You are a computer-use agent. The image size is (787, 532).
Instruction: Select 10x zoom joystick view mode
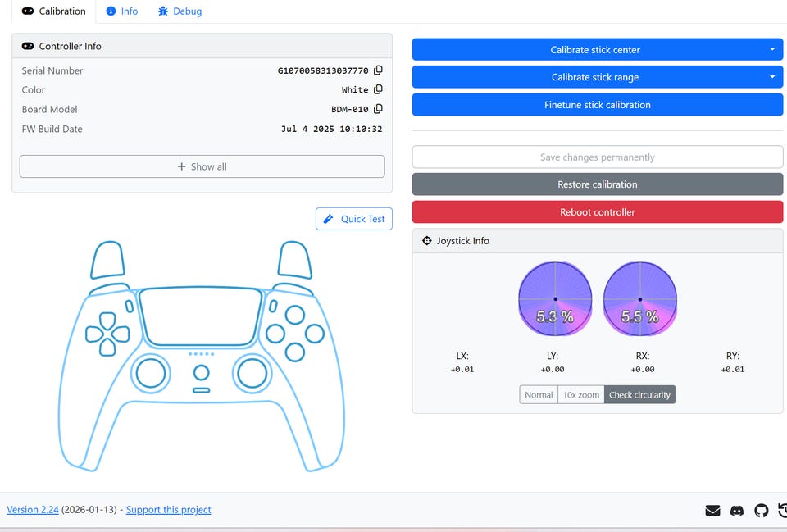pos(581,395)
